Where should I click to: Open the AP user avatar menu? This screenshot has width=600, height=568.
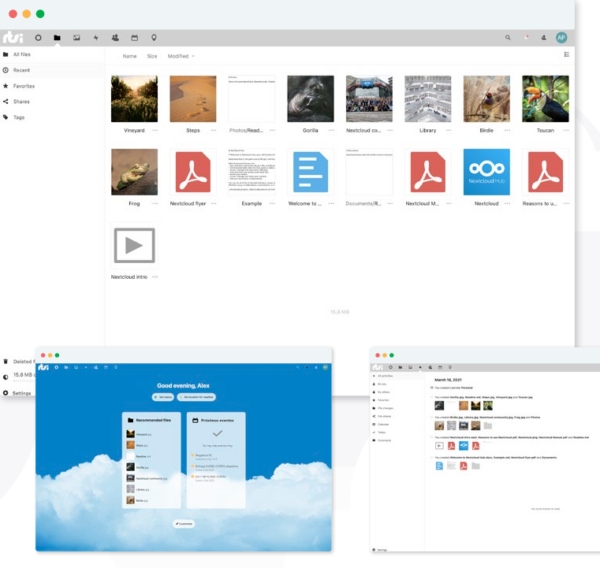[x=561, y=37]
